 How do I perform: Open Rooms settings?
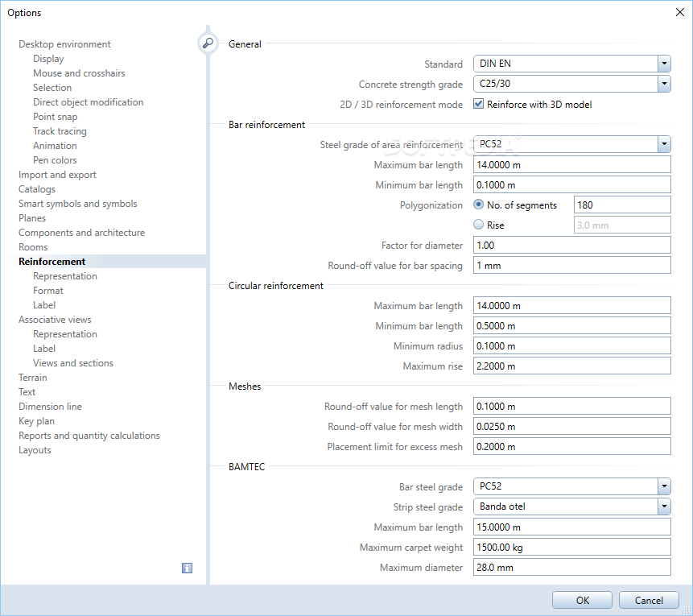(33, 247)
